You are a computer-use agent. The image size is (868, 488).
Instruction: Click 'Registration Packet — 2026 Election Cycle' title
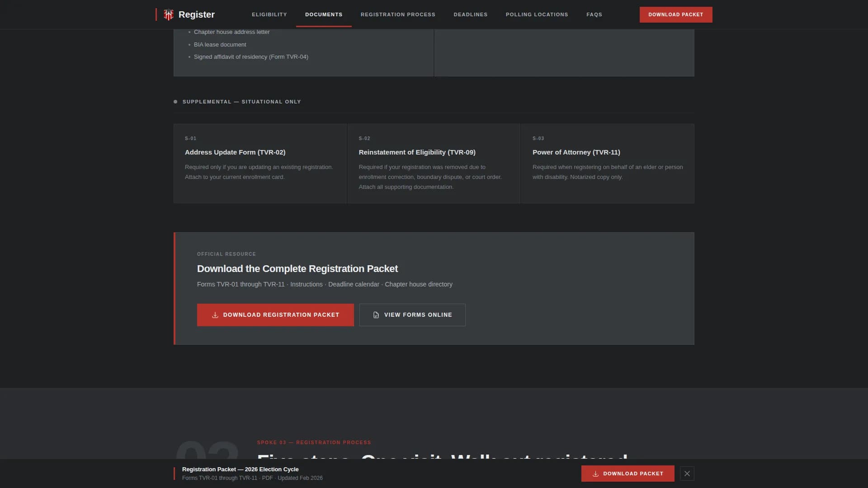click(241, 469)
